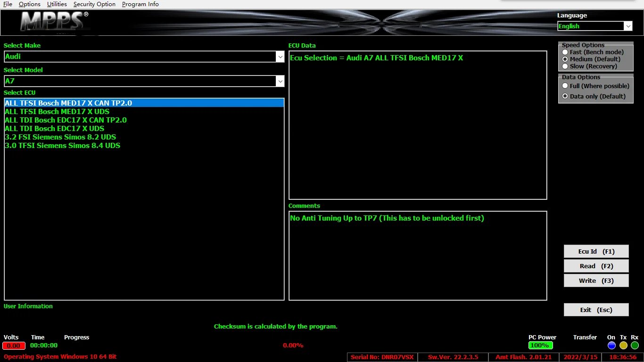Expand the Select Make dropdown
The image size is (644, 362).
click(x=281, y=57)
